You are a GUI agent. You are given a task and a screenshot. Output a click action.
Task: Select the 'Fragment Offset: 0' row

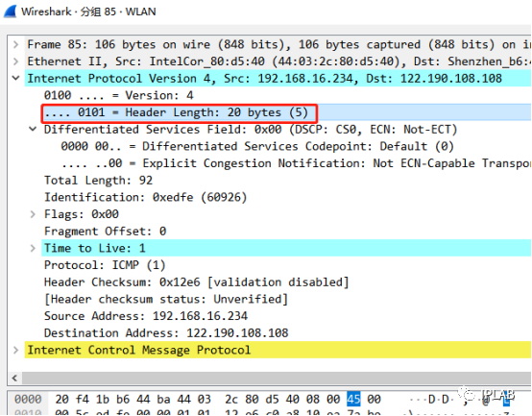[286, 232]
